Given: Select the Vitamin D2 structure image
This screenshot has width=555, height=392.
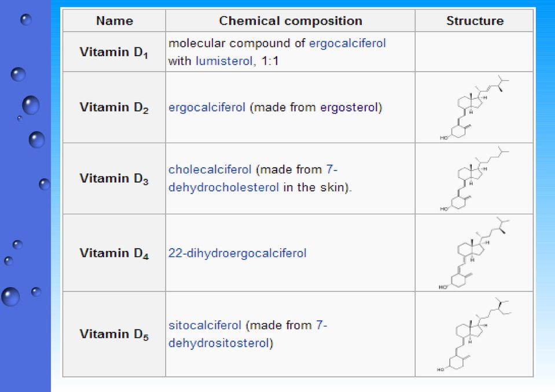Looking at the screenshot, I should (475, 108).
